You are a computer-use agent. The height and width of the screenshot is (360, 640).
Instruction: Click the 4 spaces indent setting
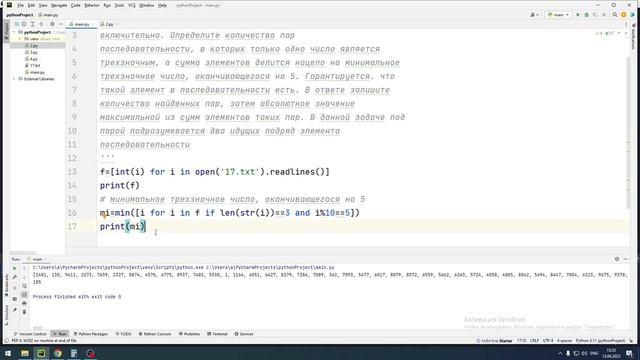click(x=564, y=340)
